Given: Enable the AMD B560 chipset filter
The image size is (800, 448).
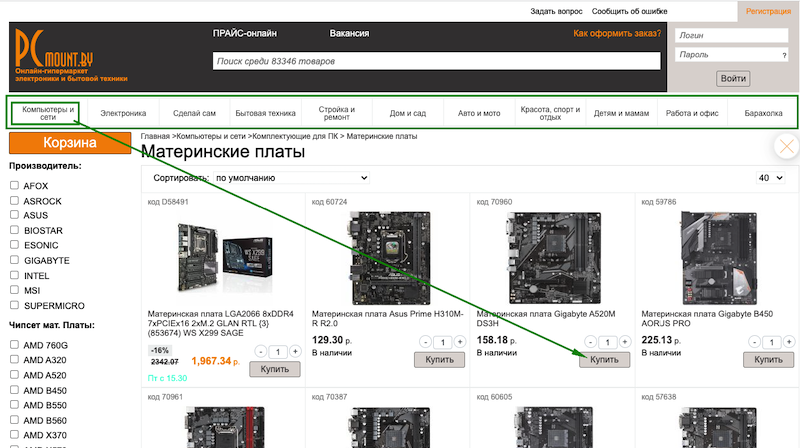Looking at the screenshot, I should pos(14,420).
